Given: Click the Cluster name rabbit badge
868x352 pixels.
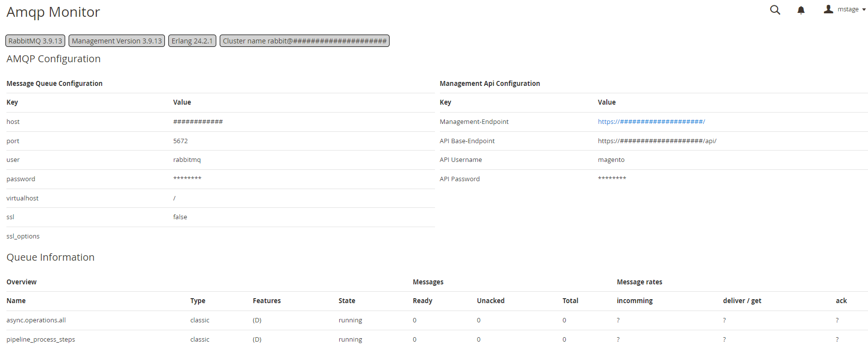Looking at the screenshot, I should [x=304, y=41].
